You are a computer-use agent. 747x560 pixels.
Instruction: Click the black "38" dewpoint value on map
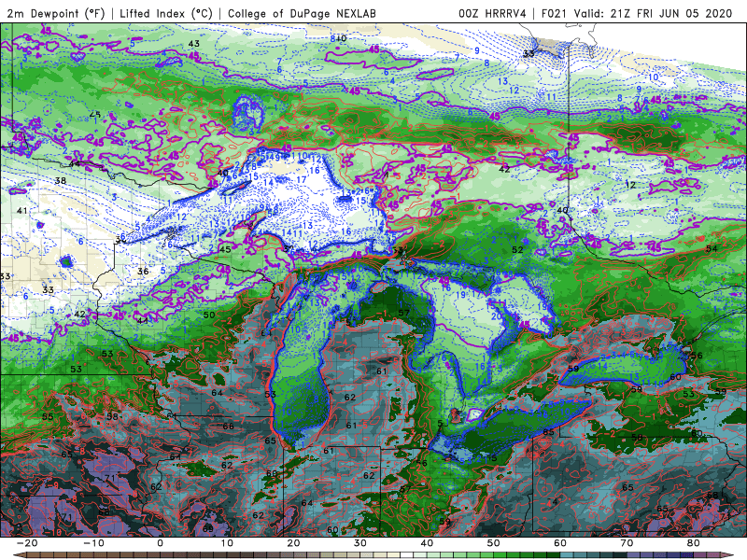[60, 181]
